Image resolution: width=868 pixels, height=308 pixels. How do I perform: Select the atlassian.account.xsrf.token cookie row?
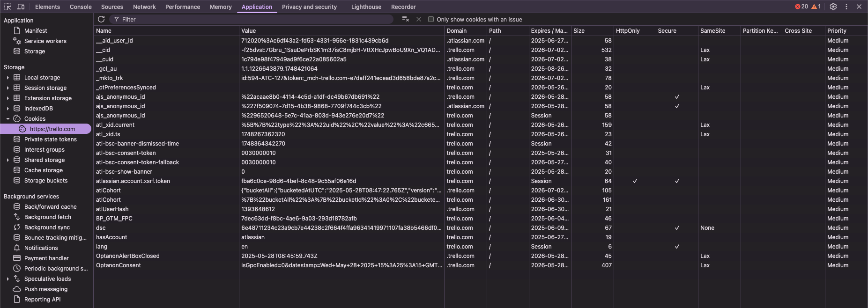point(481,181)
